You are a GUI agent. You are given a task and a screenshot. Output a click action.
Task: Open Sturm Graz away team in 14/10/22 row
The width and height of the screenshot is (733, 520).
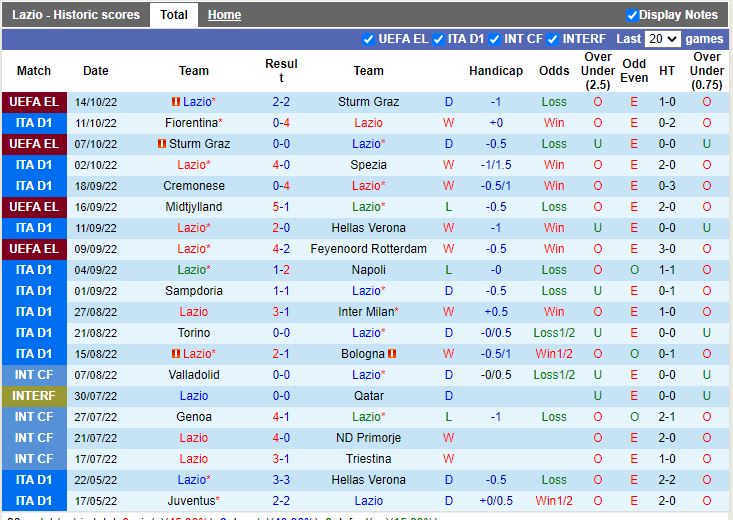pyautogui.click(x=368, y=101)
